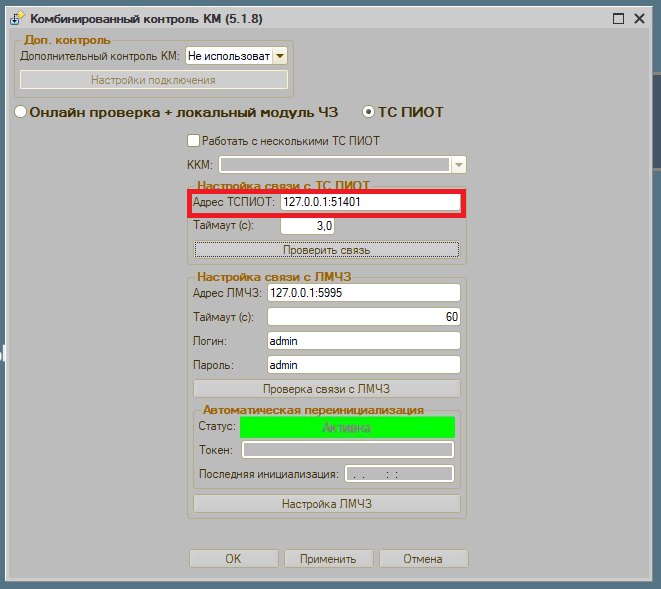Click the Автоматическая переинициализация heading

point(313,410)
